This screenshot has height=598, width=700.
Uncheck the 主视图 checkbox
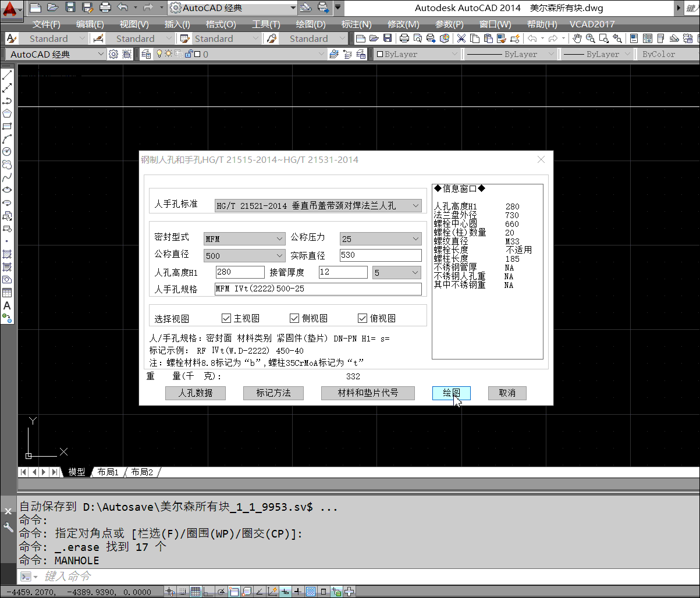click(226, 318)
